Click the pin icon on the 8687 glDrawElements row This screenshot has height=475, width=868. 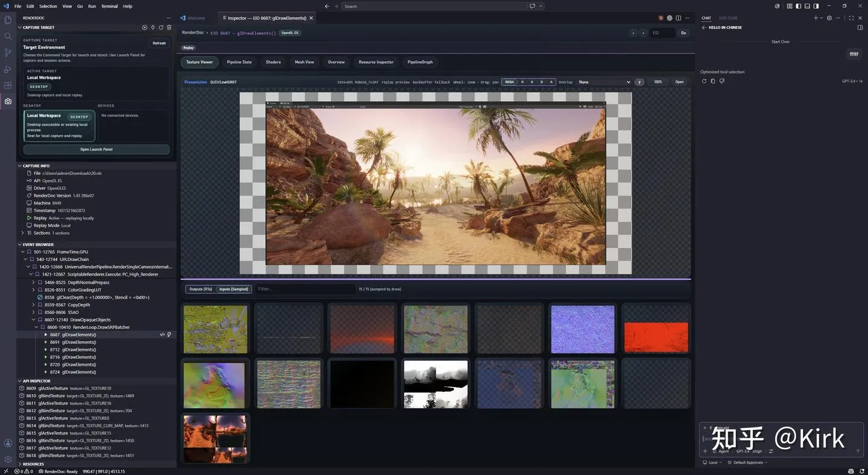click(169, 335)
